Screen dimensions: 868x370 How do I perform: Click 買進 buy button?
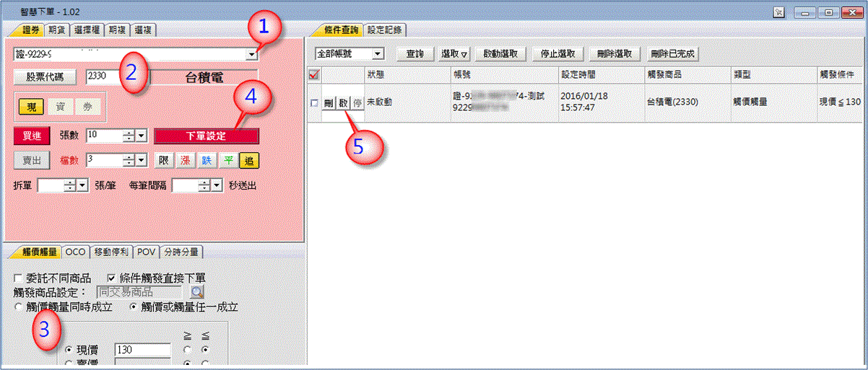click(31, 136)
